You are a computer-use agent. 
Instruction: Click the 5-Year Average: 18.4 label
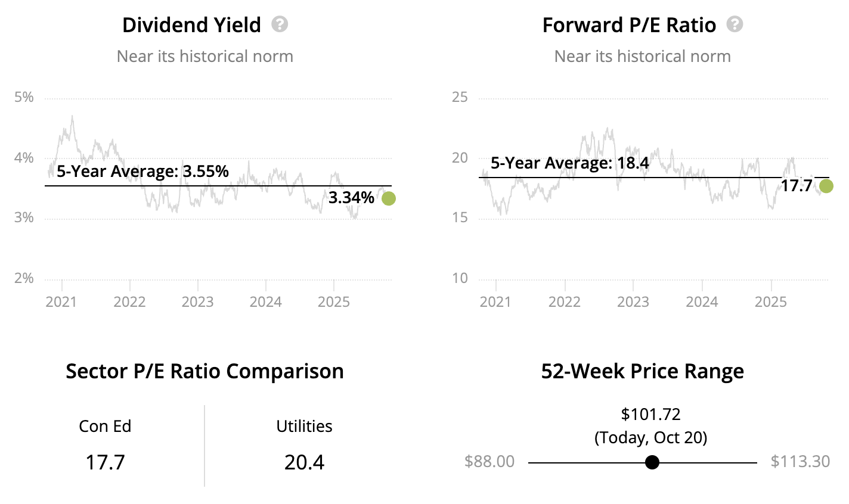(569, 163)
